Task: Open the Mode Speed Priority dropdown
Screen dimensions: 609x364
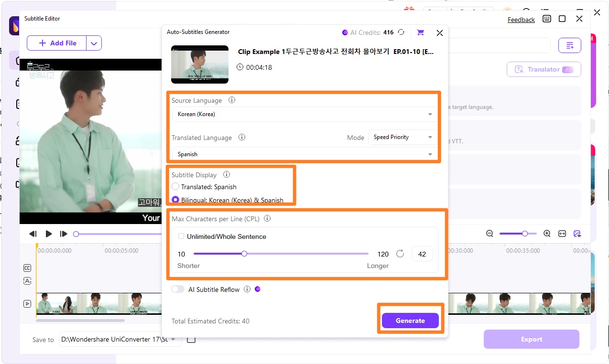Action: click(402, 137)
